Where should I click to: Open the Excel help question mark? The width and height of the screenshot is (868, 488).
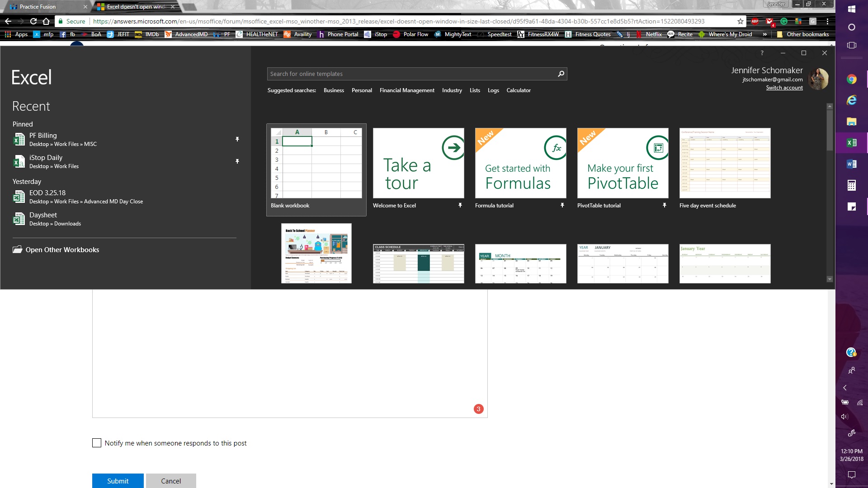[762, 53]
